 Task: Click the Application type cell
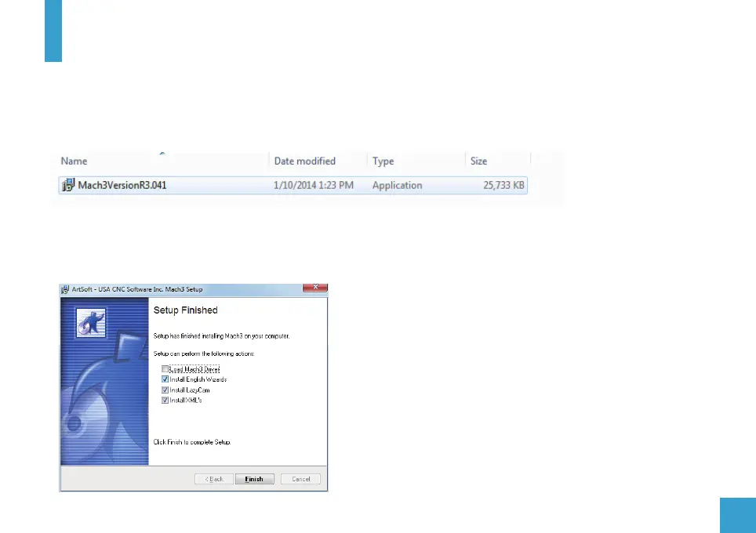click(x=398, y=186)
